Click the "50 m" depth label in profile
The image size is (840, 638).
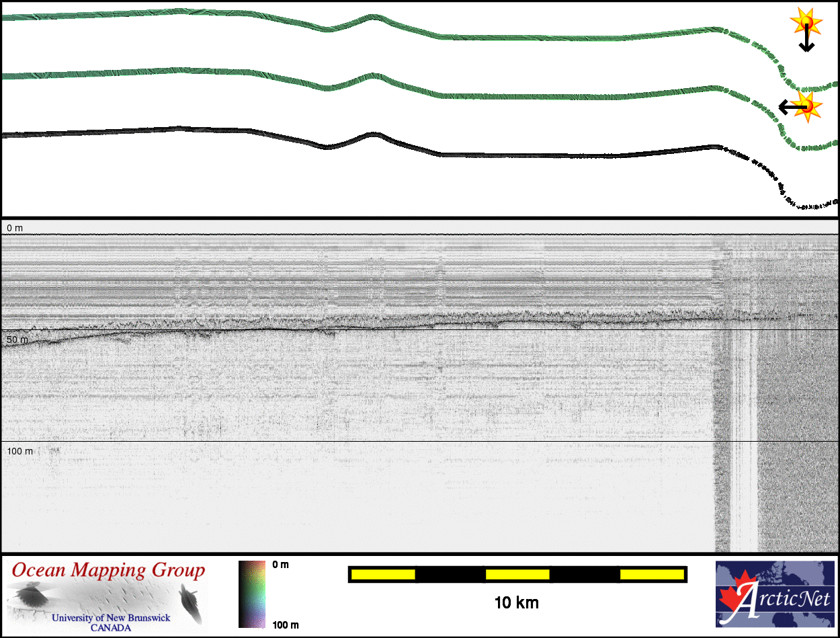tap(17, 340)
